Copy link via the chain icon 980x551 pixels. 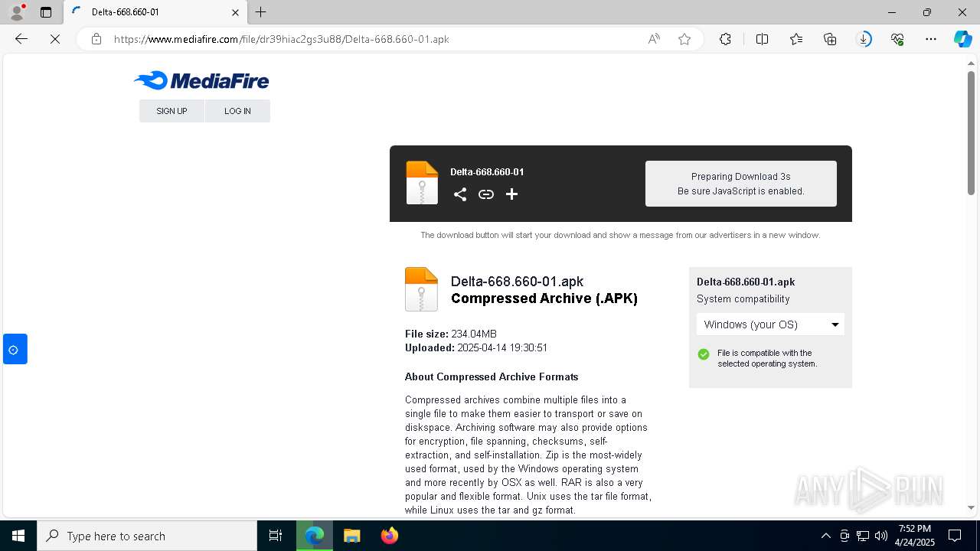pos(485,194)
